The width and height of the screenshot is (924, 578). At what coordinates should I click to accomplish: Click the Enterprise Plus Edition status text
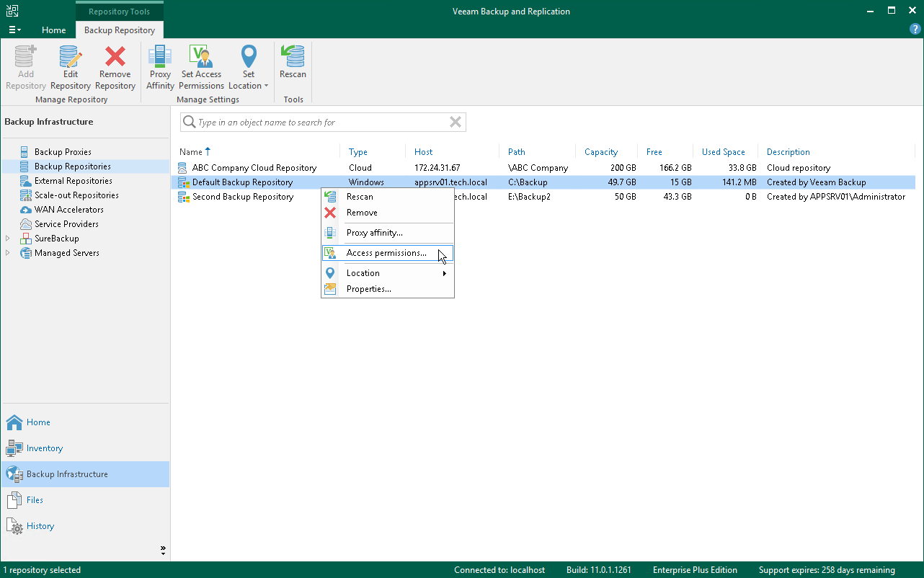click(x=695, y=570)
